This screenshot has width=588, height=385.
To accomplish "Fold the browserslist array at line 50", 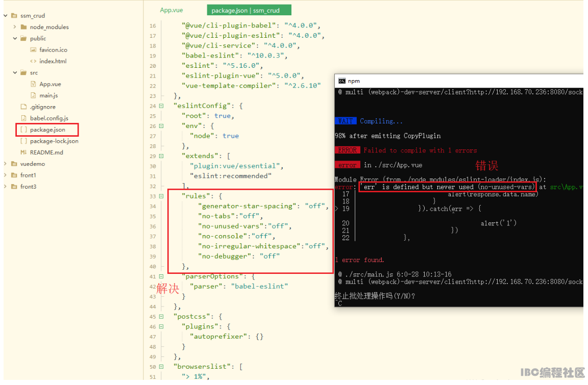I will pos(161,367).
